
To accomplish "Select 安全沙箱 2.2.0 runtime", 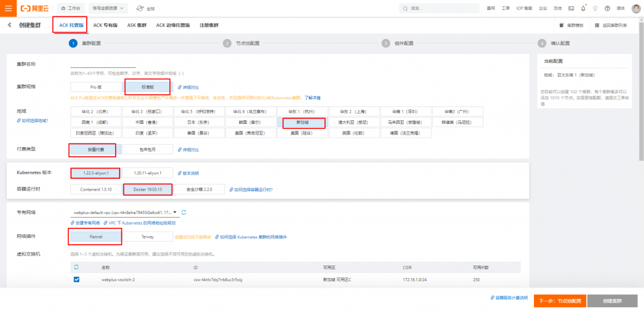I will (199, 189).
